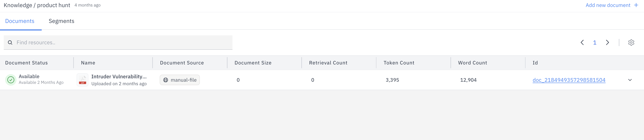Open the manual-file source badge
Screen dimensions: 644x140
pyautogui.click(x=179, y=80)
